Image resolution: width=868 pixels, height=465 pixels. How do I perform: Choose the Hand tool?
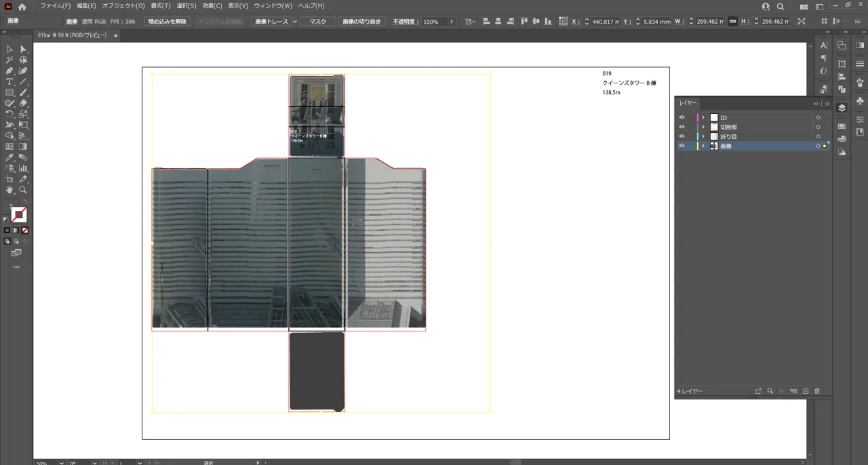pos(9,190)
